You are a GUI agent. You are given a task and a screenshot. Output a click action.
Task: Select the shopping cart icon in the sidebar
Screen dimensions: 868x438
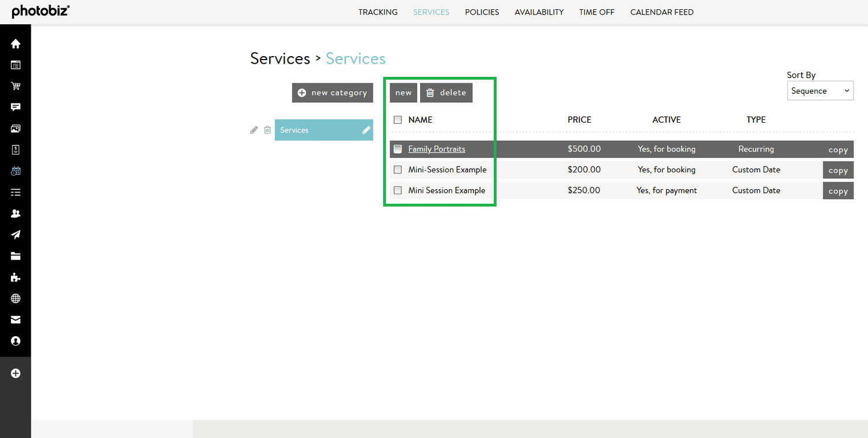pyautogui.click(x=16, y=86)
